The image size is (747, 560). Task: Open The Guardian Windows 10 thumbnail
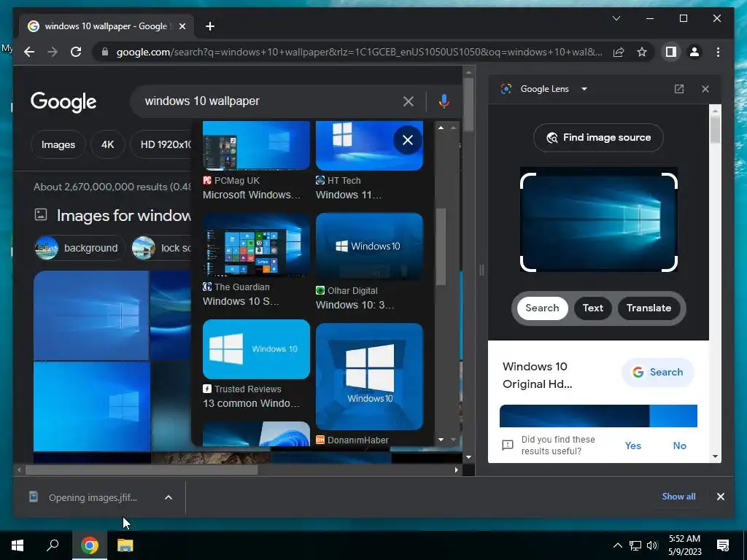(x=256, y=245)
